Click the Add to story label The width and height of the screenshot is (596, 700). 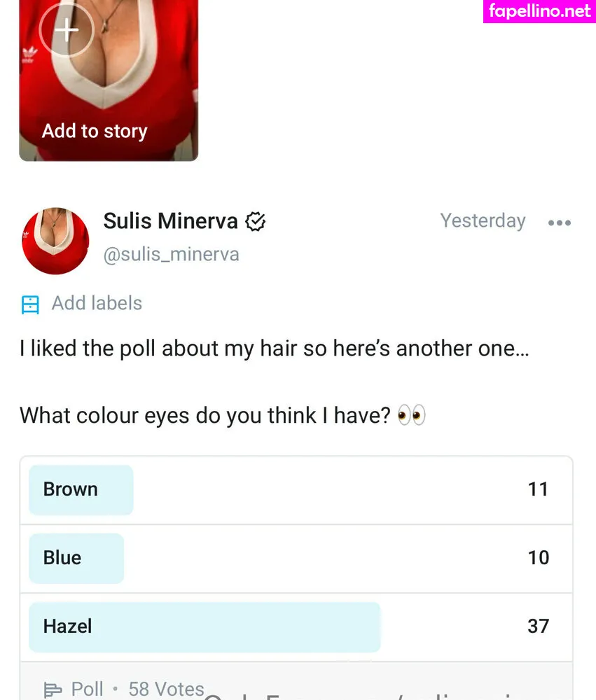(x=95, y=131)
